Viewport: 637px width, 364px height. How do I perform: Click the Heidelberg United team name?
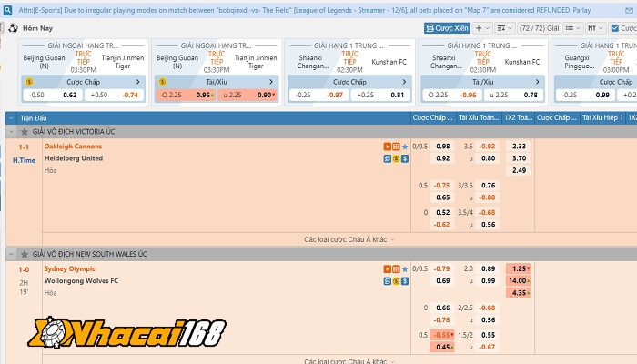(74, 158)
